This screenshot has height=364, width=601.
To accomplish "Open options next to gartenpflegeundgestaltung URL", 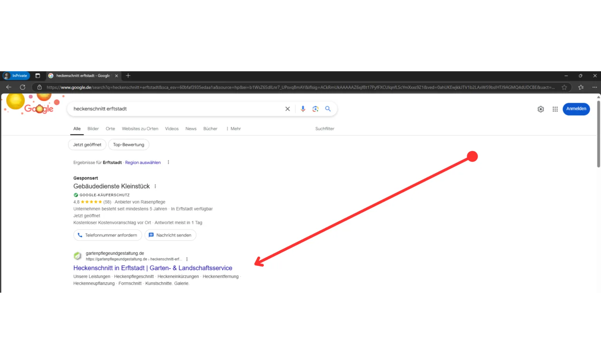I will click(187, 259).
